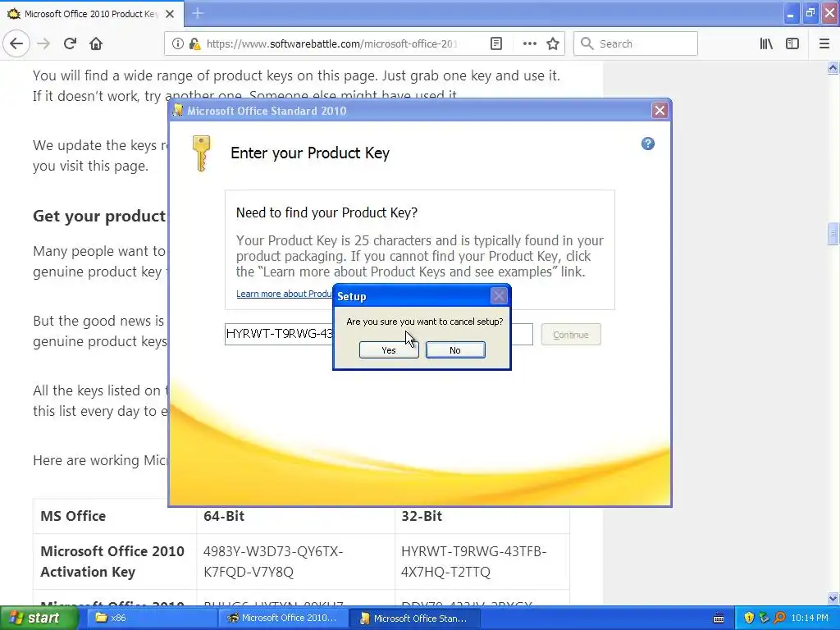Viewport: 840px width, 630px height.
Task: Switch to Firefox Microsoft Office 2010 taskbar button
Action: [x=284, y=618]
